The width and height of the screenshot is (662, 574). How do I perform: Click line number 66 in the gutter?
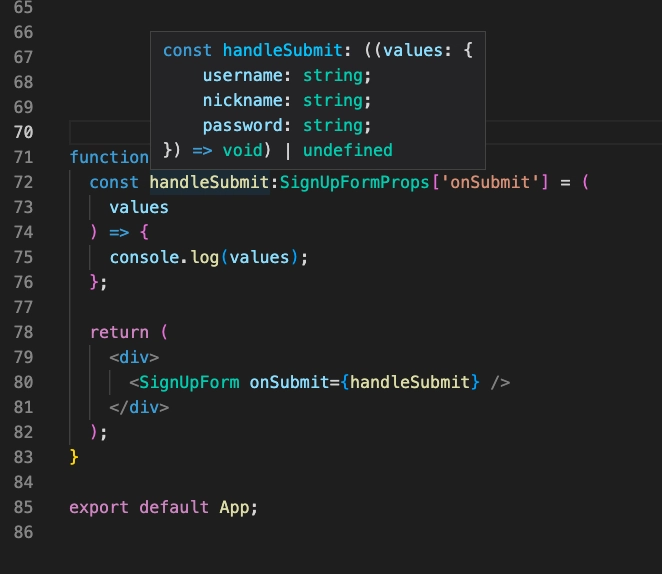coord(23,32)
